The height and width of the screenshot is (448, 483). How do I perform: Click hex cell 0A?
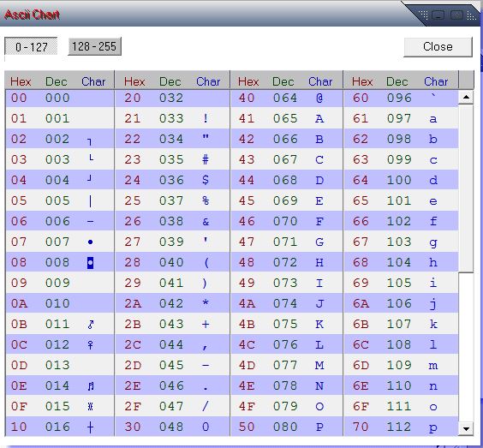[19, 304]
